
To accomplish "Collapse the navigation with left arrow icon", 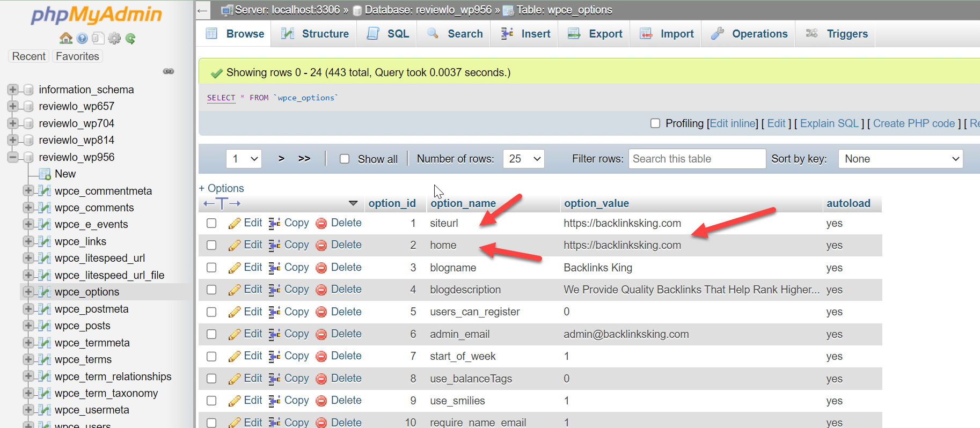I will [x=202, y=10].
